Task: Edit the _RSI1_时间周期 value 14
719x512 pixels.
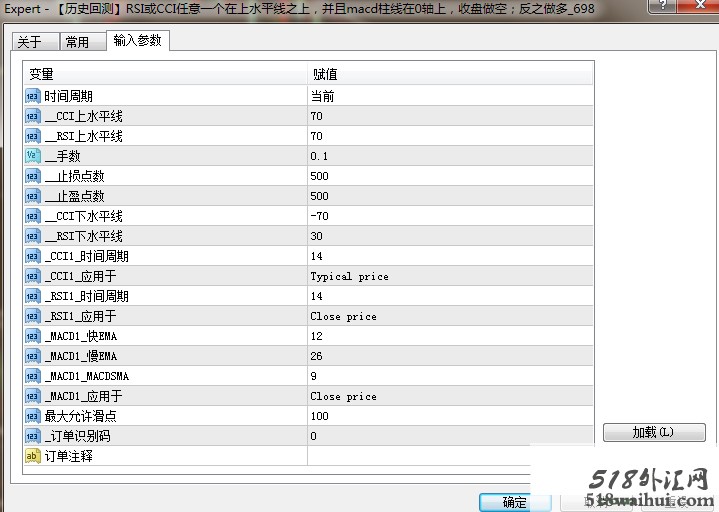Action: point(450,297)
